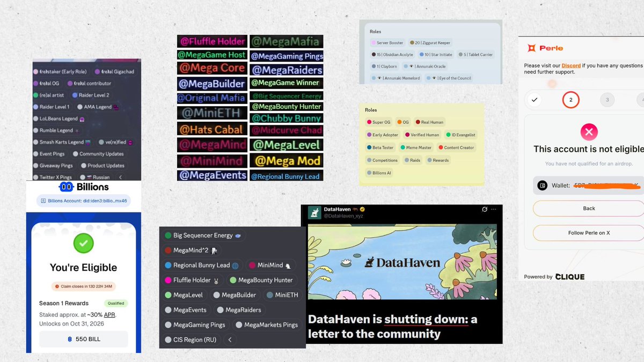Screen dimensions: 644x362
Task: Click the @Chubby Bunny mention tag
Action: (286, 118)
